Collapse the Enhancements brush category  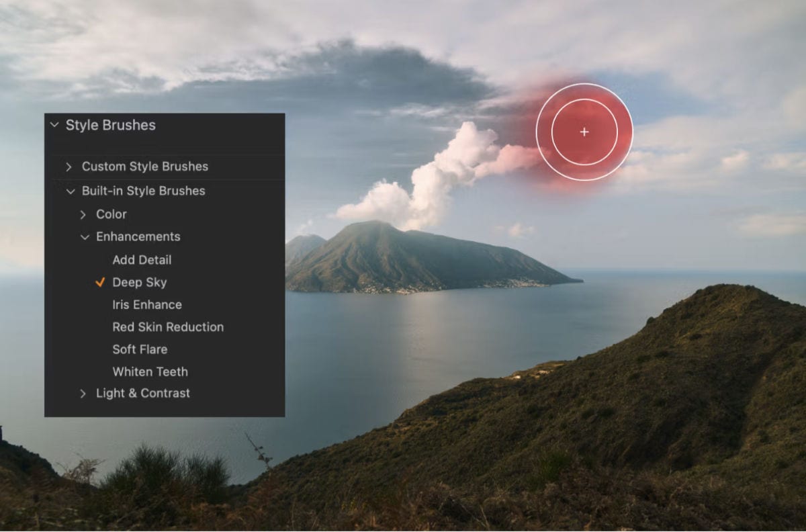[85, 236]
